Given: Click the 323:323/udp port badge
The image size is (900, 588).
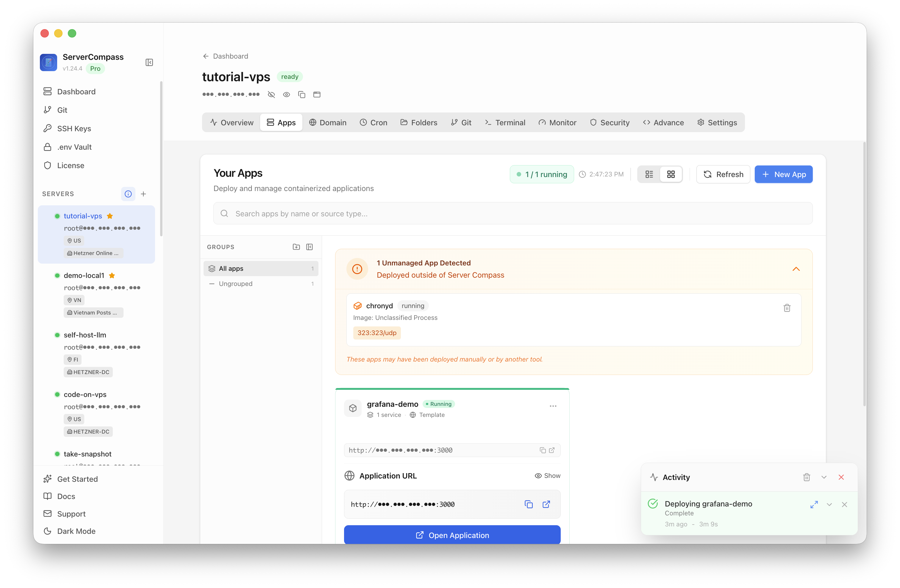Looking at the screenshot, I should 377,333.
